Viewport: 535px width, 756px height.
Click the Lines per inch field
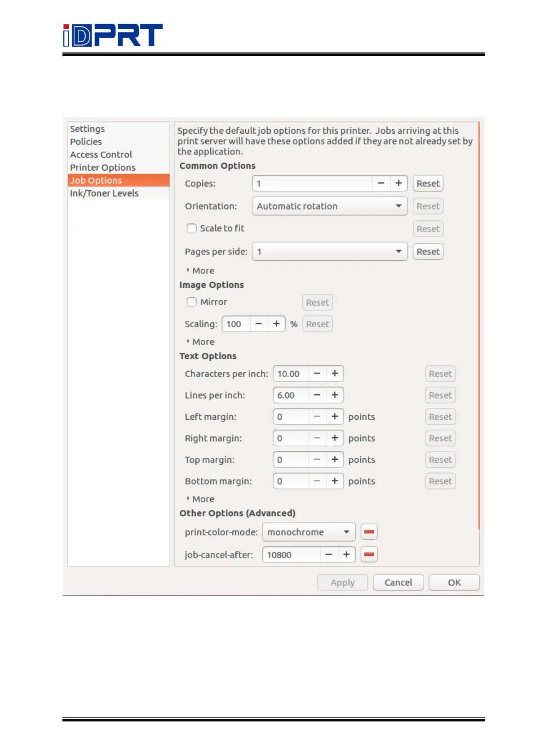tap(291, 395)
